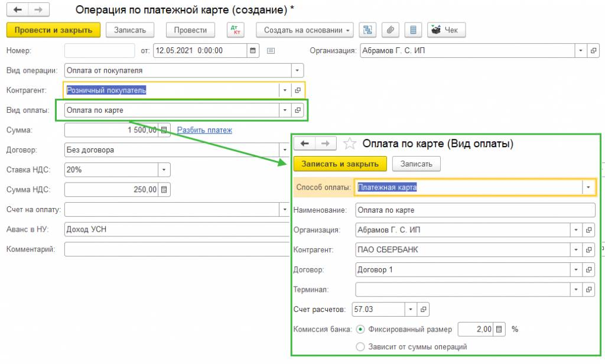This screenshot has height=364, width=605.
Task: Select Зависит от суммы операций option
Action: pos(360,347)
